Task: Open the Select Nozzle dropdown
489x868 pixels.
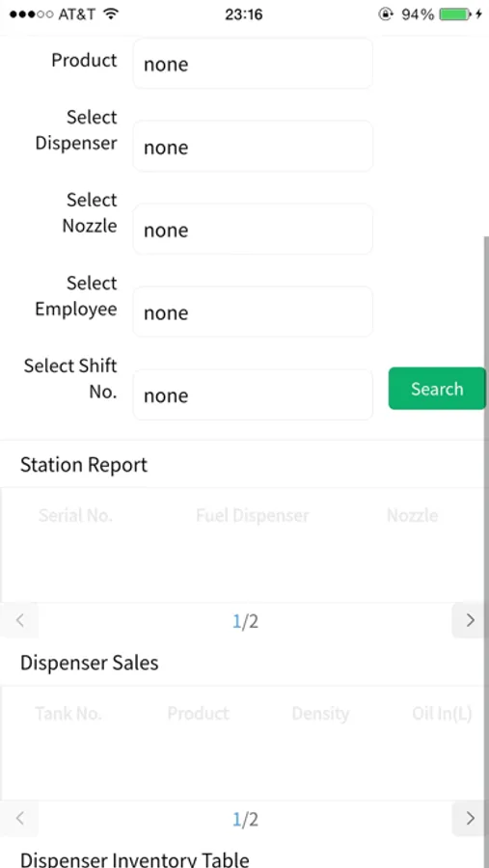Action: coord(253,230)
